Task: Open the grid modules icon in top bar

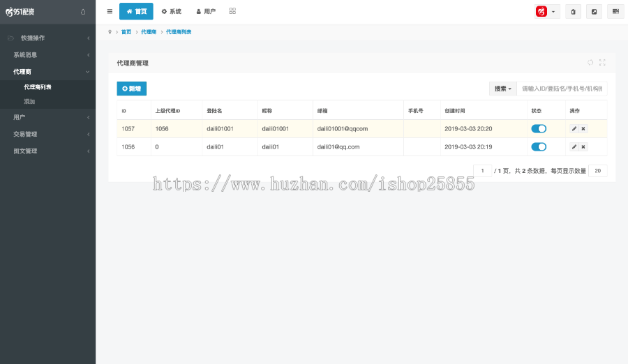Action: 232,11
